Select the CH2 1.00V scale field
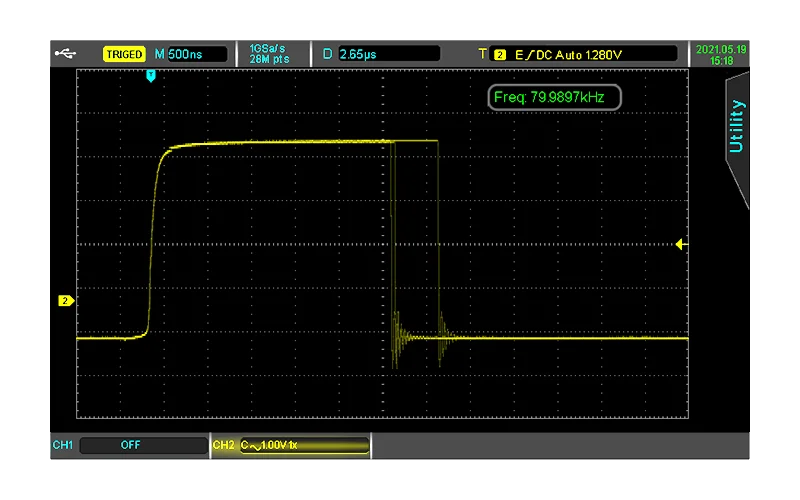The height and width of the screenshot is (500, 800). (304, 445)
